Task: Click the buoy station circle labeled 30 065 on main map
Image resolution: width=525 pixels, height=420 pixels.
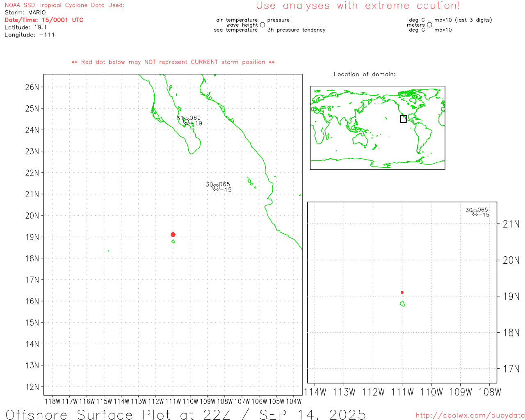Action: pos(216,188)
